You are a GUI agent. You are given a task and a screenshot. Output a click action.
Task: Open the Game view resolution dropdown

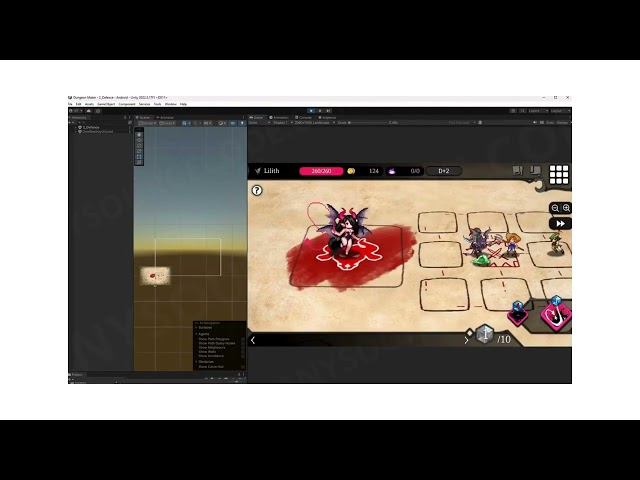tap(314, 122)
